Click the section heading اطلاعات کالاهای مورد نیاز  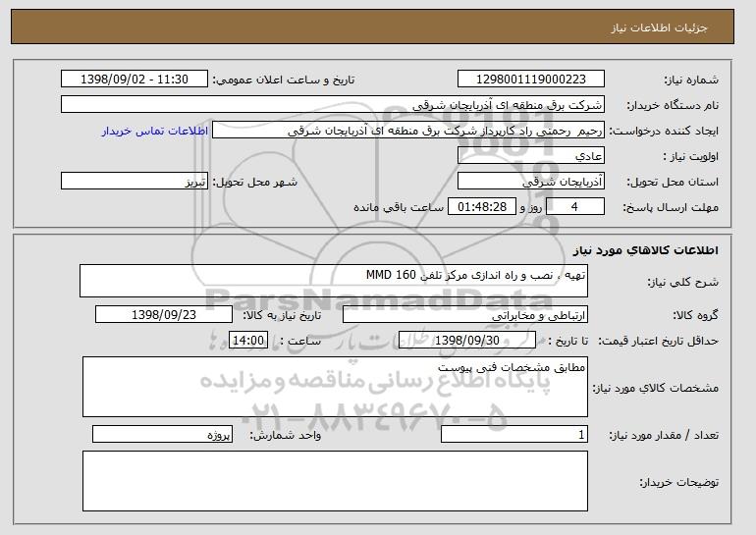pos(646,249)
